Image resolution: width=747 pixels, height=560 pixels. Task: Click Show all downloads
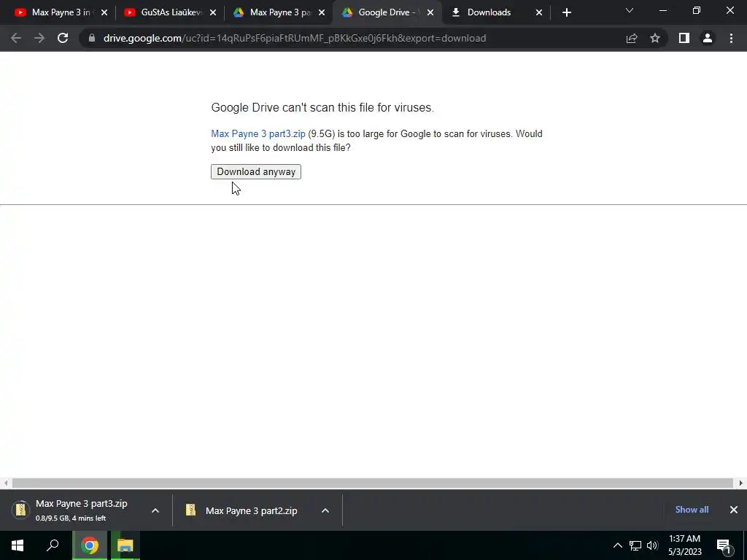click(692, 510)
